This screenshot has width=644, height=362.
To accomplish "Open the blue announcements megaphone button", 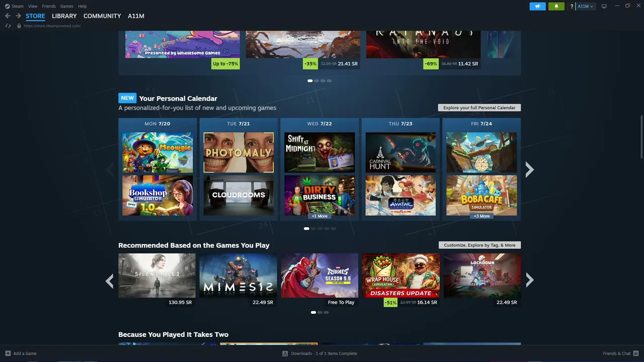I will [x=537, y=6].
